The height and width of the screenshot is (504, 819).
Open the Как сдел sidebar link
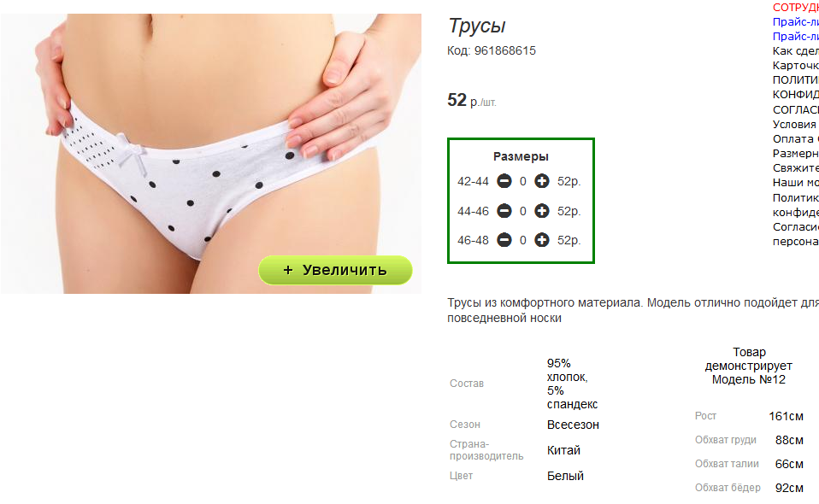796,51
